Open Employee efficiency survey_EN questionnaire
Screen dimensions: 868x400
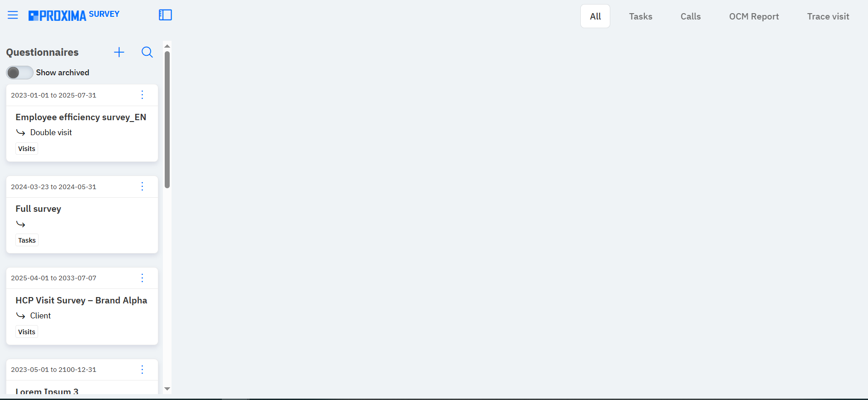(x=81, y=117)
